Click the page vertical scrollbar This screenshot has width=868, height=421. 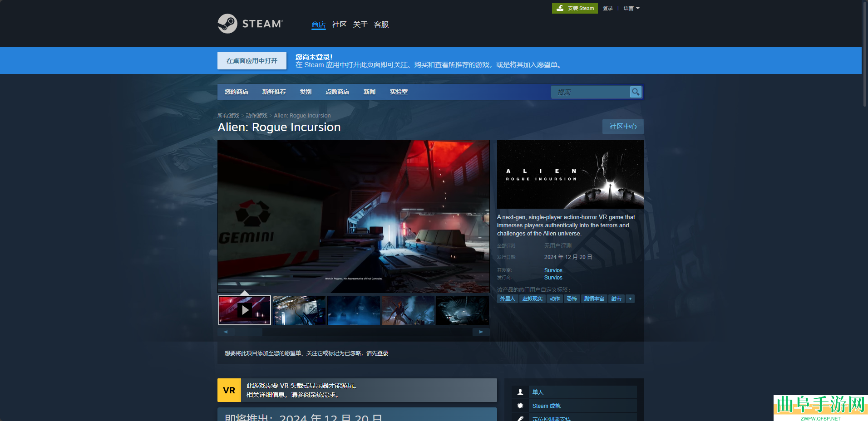click(x=865, y=54)
